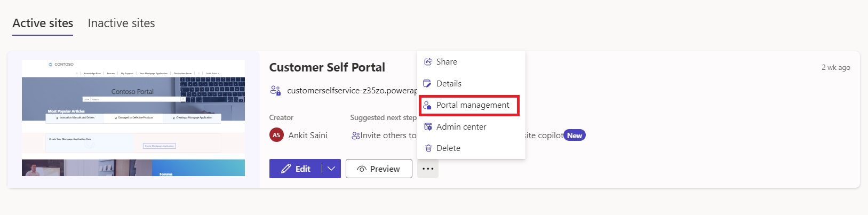Click the AS creator avatar
The image size is (868, 215).
pos(276,136)
